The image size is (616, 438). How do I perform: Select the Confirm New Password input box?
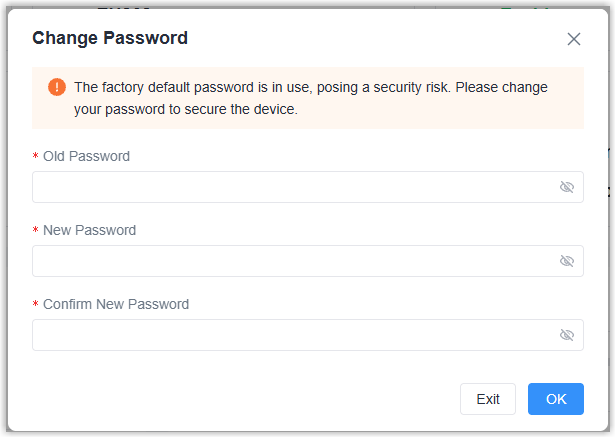(290, 335)
